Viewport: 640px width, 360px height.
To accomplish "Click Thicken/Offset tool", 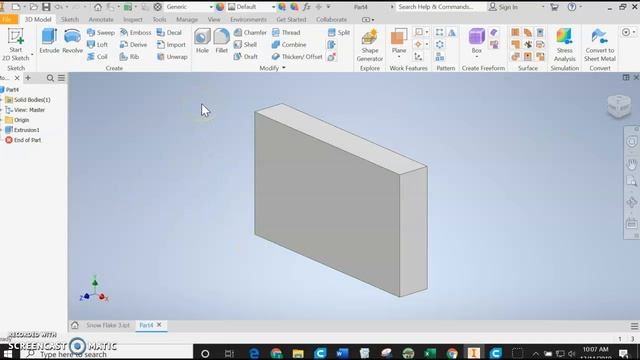I will tap(297, 57).
